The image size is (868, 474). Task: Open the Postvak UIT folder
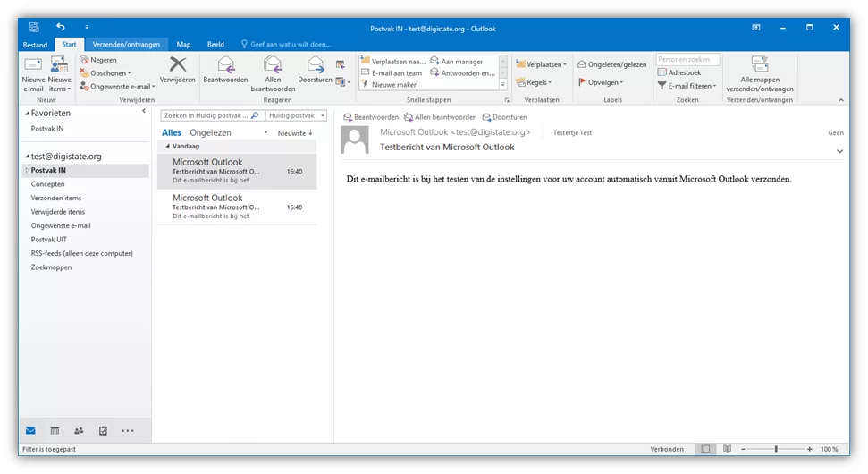pos(49,239)
